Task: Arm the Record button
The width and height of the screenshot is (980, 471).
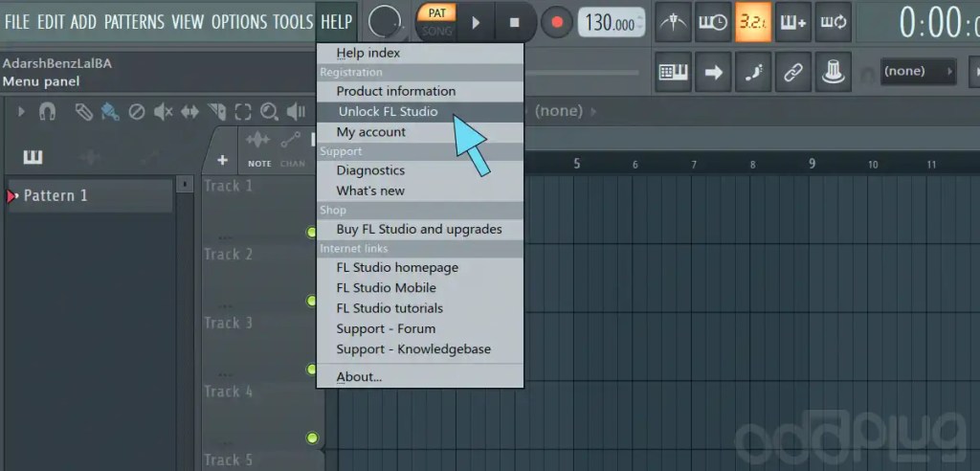Action: coord(556,23)
